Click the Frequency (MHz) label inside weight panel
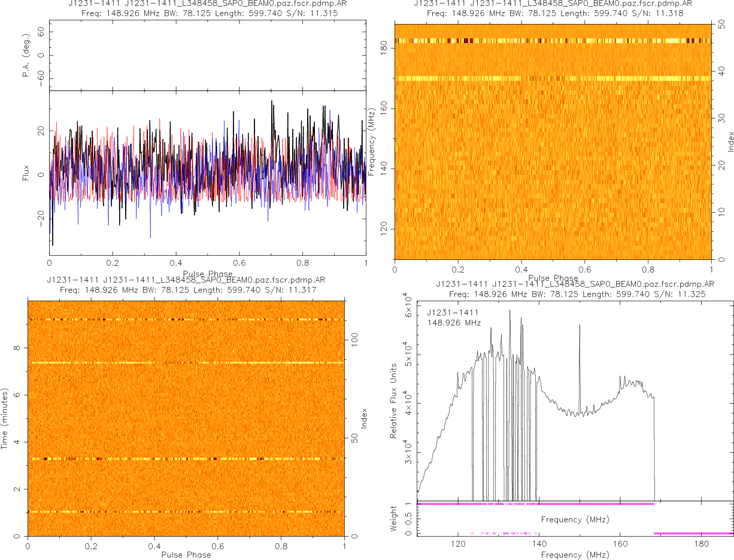This screenshot has height=560, width=734. click(x=575, y=519)
